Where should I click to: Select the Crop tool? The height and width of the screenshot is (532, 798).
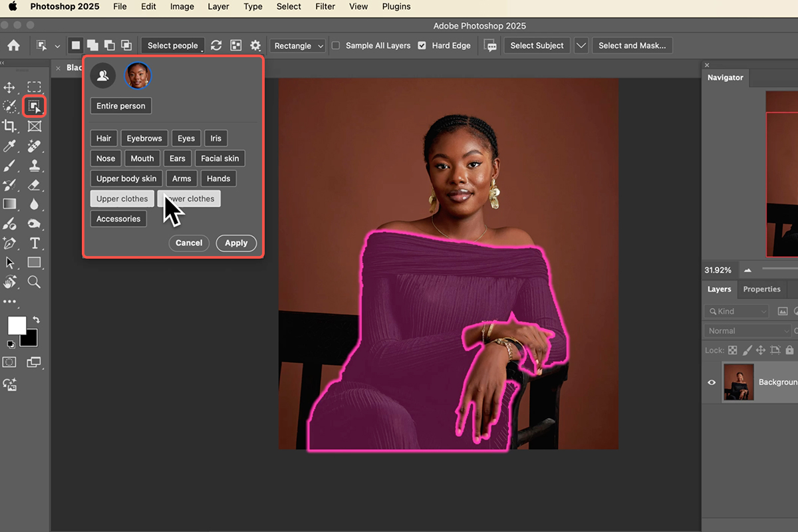10,126
